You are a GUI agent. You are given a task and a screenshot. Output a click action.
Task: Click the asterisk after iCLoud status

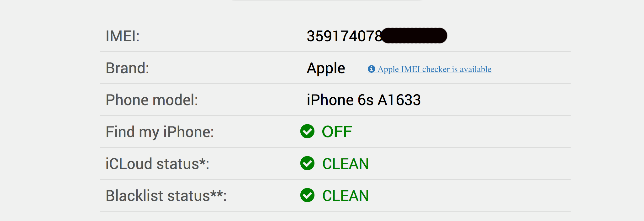[203, 162]
